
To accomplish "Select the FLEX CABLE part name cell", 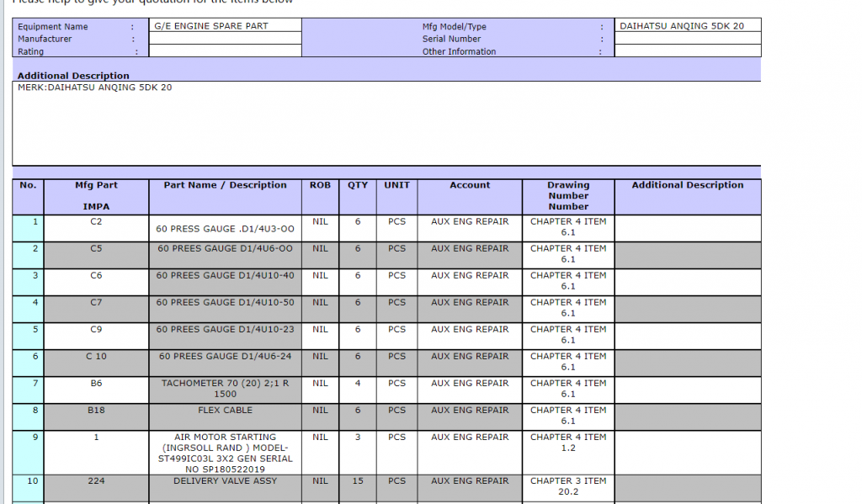I will 225,411.
